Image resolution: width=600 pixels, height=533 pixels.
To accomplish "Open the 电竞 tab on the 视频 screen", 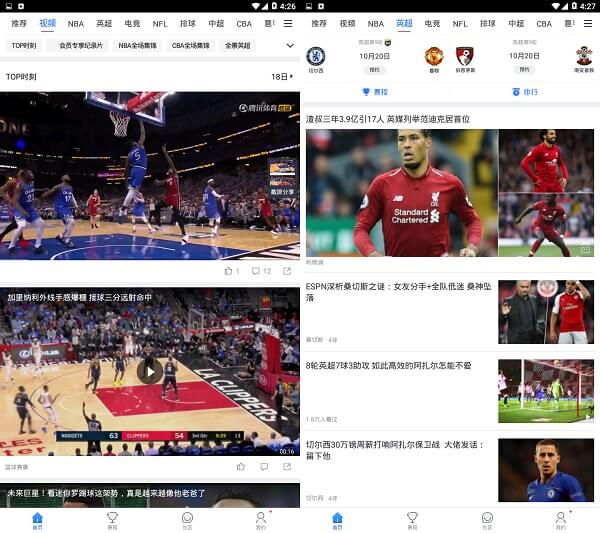I will coord(132,24).
